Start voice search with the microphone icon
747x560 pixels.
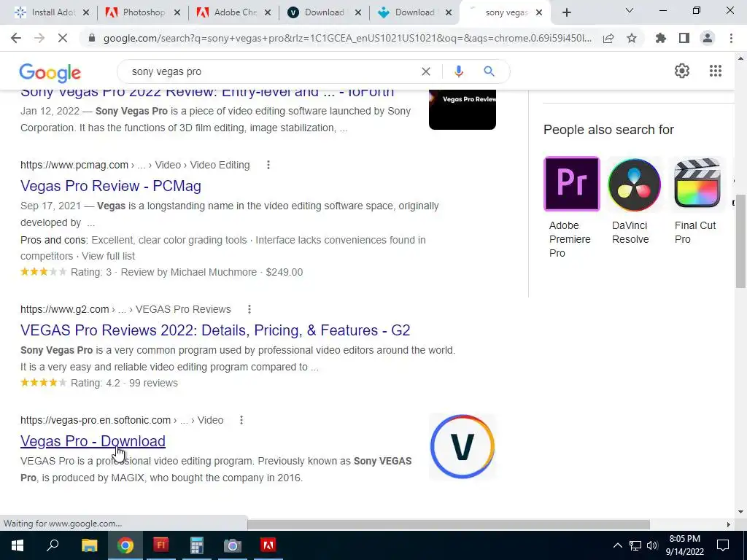[x=459, y=71]
